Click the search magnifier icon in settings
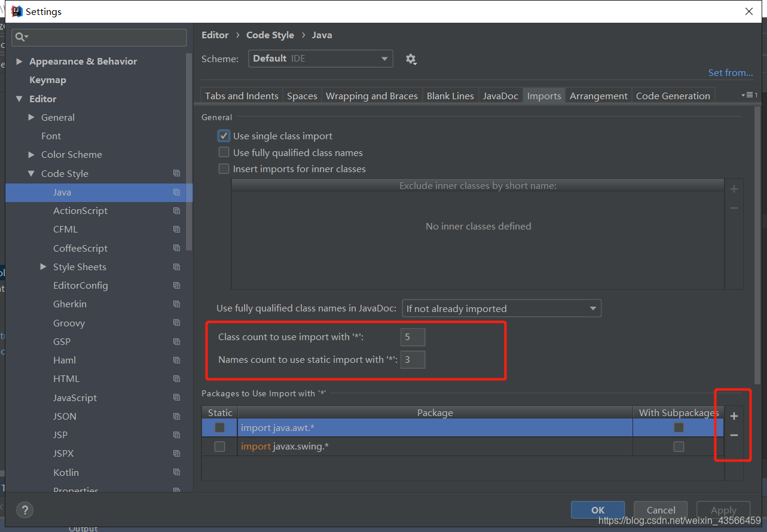Viewport: 767px width, 532px height. (20, 38)
